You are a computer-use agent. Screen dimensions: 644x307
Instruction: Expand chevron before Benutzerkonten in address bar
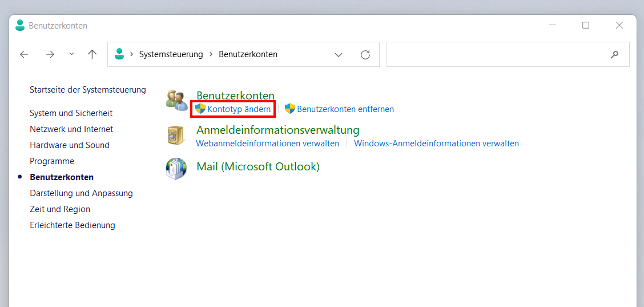coord(211,54)
